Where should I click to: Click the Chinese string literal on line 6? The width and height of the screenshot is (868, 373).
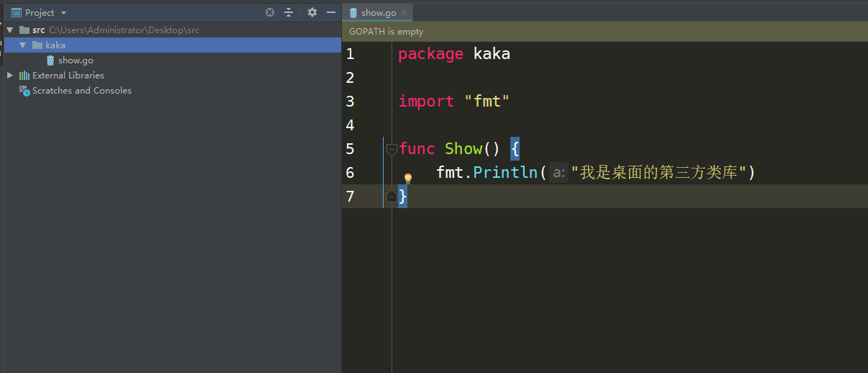pos(658,173)
